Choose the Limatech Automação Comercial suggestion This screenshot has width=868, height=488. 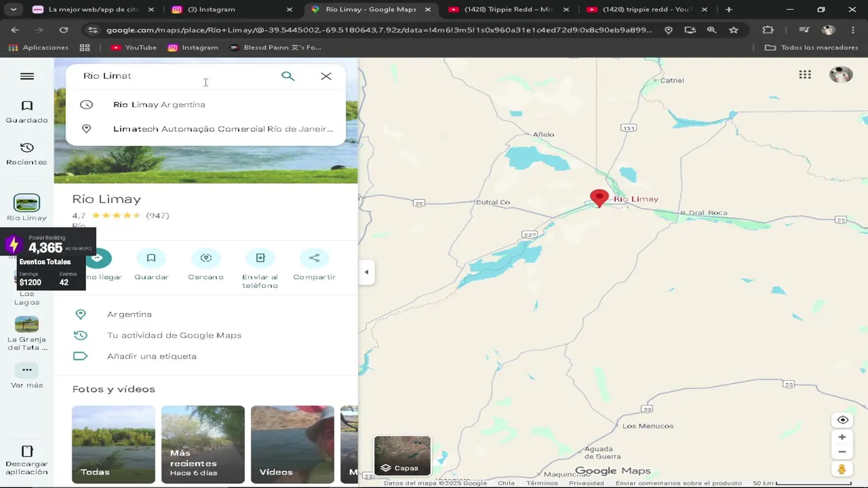205,129
